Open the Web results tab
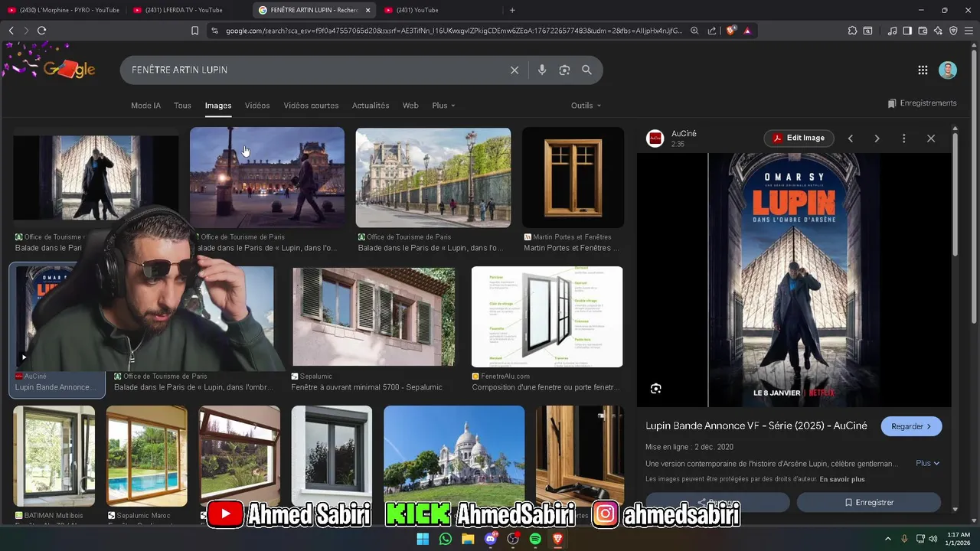The width and height of the screenshot is (980, 551). tap(410, 106)
